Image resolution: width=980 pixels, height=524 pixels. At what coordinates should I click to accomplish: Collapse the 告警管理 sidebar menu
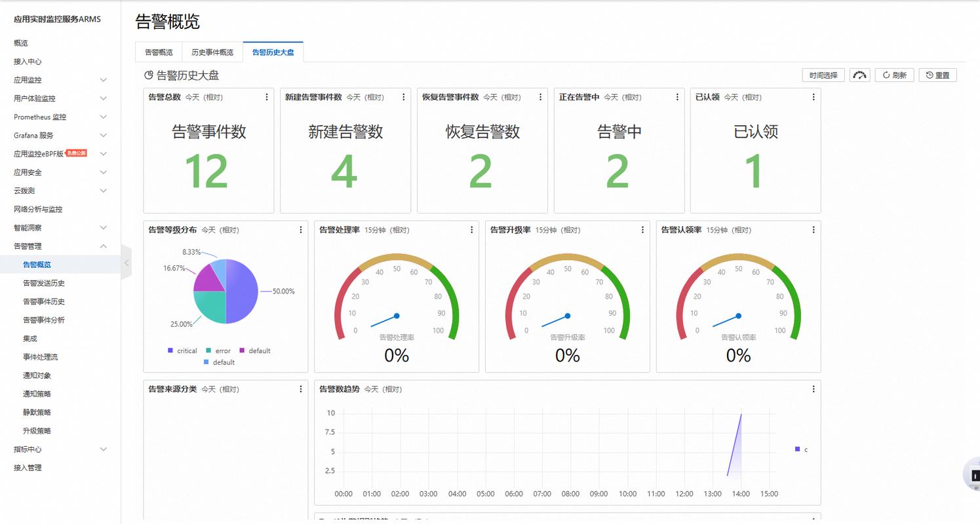(x=103, y=246)
